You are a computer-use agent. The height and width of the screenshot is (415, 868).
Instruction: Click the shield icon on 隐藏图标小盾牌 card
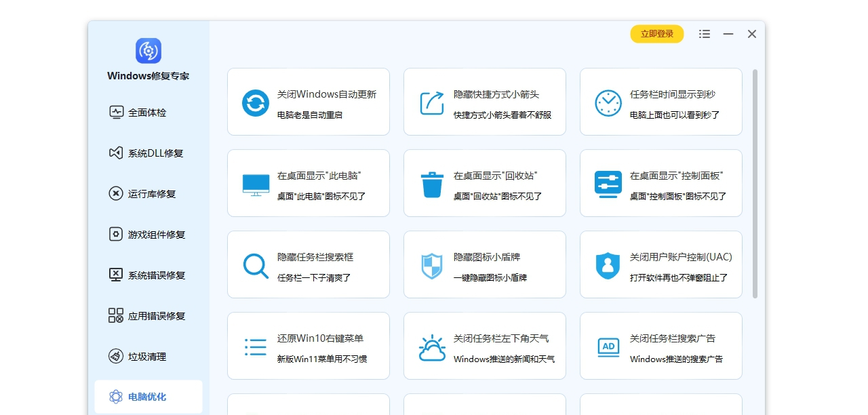click(x=431, y=264)
